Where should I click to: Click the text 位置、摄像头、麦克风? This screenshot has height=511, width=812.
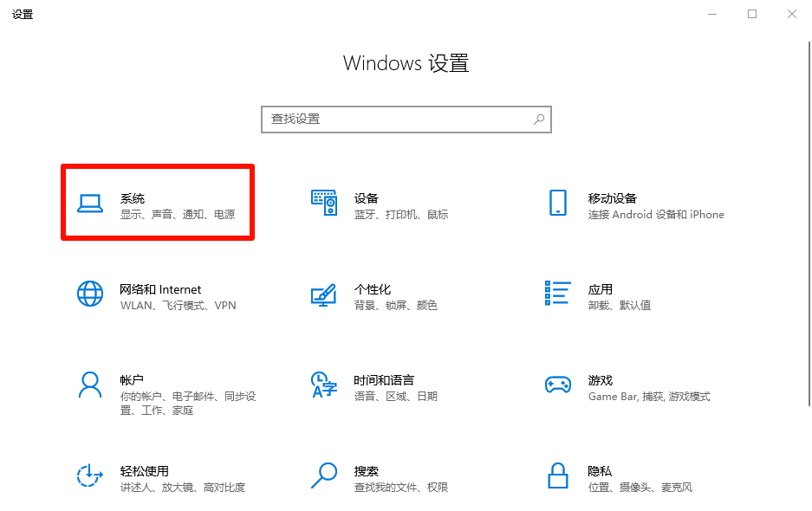pos(640,488)
